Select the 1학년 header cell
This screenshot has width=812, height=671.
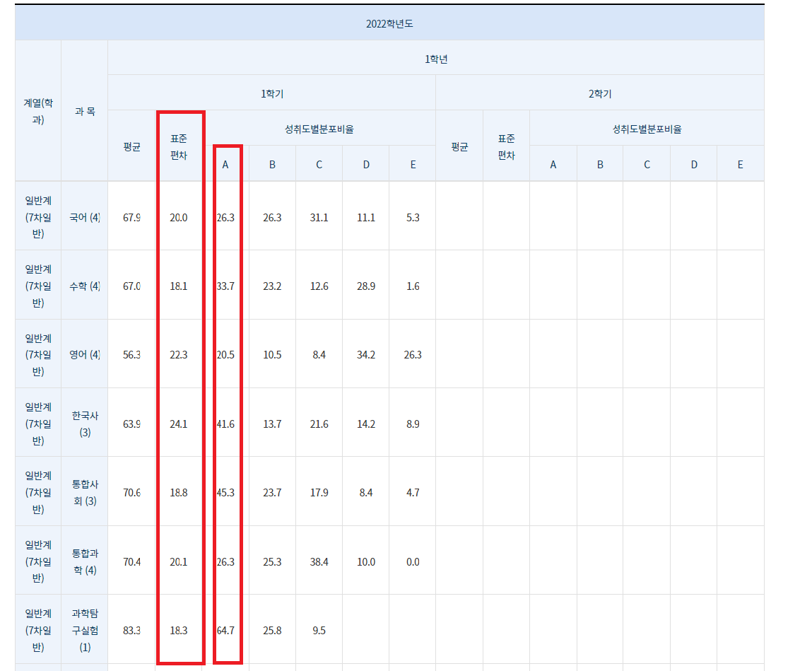pos(435,59)
